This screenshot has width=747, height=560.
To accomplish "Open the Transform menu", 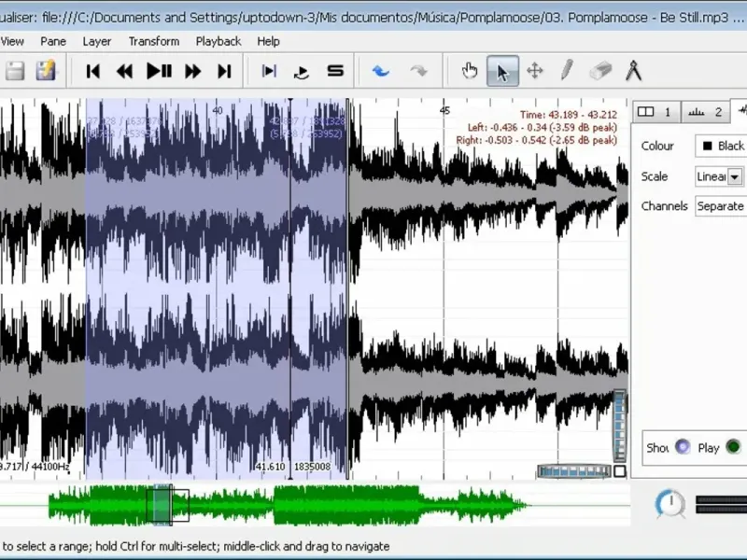I will coord(154,41).
